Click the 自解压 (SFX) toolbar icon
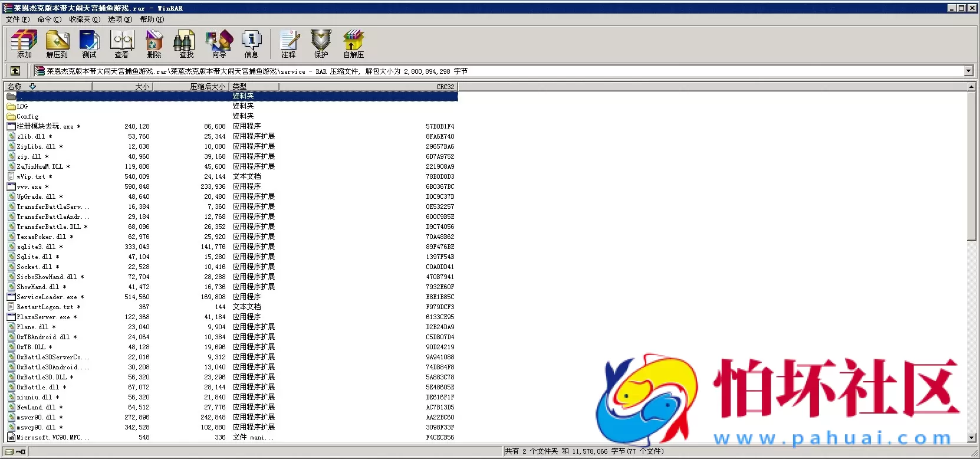This screenshot has width=980, height=459. coord(354,44)
